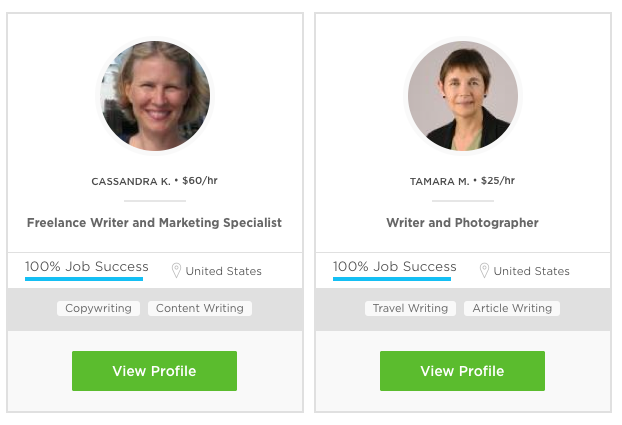The height and width of the screenshot is (425, 622).
Task: Open the profile photo in the right card
Action: [x=462, y=96]
